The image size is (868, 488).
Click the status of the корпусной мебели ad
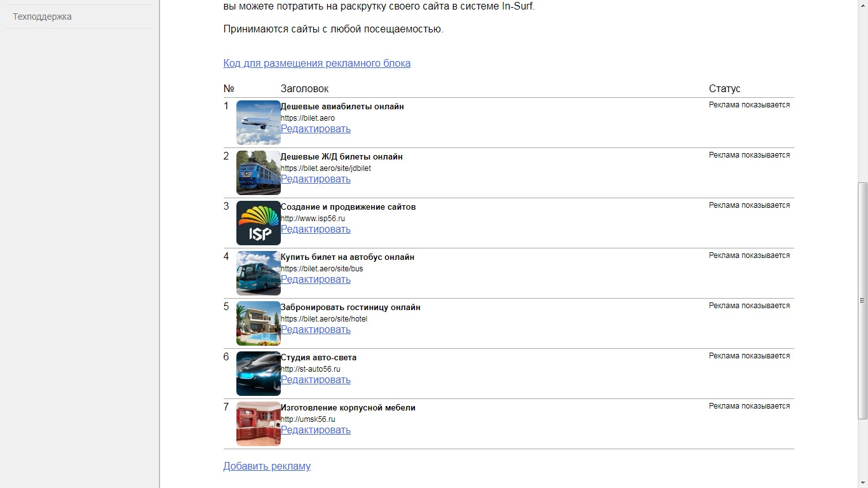tap(750, 406)
